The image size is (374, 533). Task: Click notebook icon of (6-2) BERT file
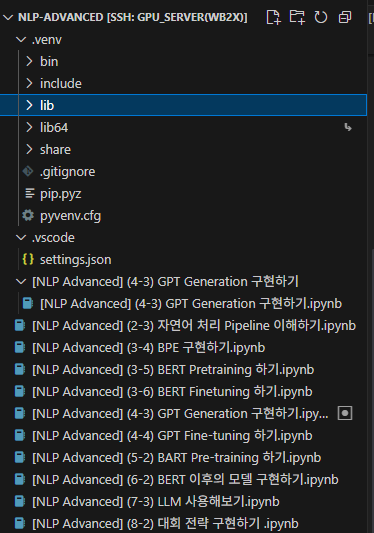(20, 479)
